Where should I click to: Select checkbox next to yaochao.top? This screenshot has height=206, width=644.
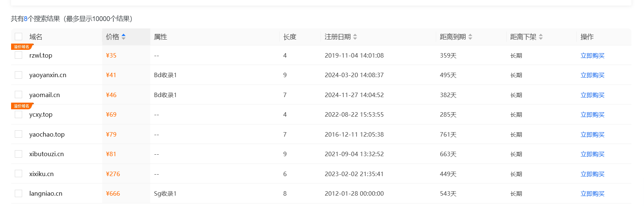pyautogui.click(x=18, y=134)
